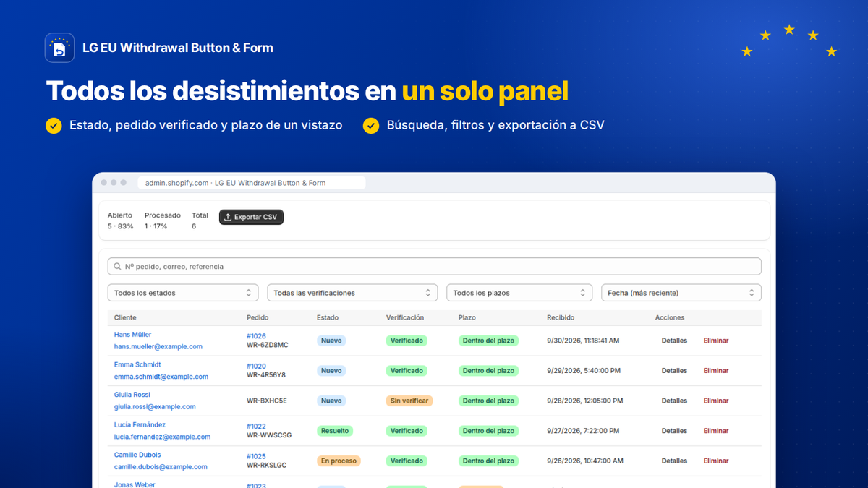Open the Fecha (más reciente) sort dropdown
The width and height of the screenshot is (868, 488).
point(681,293)
